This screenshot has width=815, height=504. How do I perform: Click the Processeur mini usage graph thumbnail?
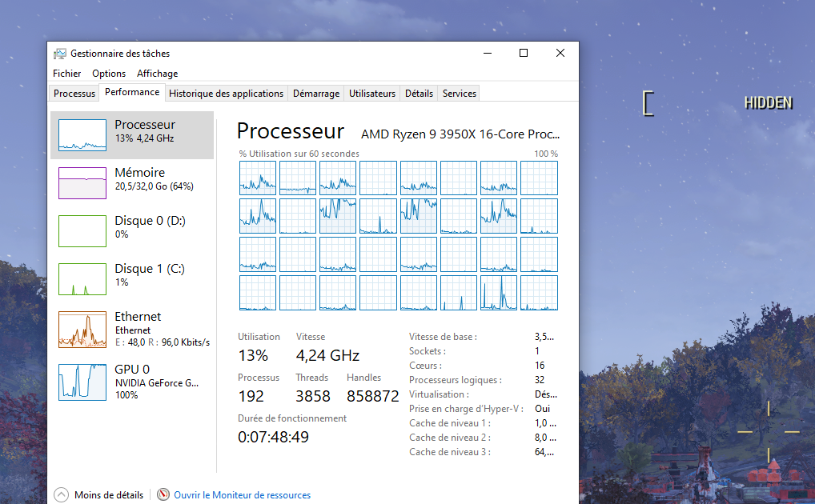(x=82, y=135)
